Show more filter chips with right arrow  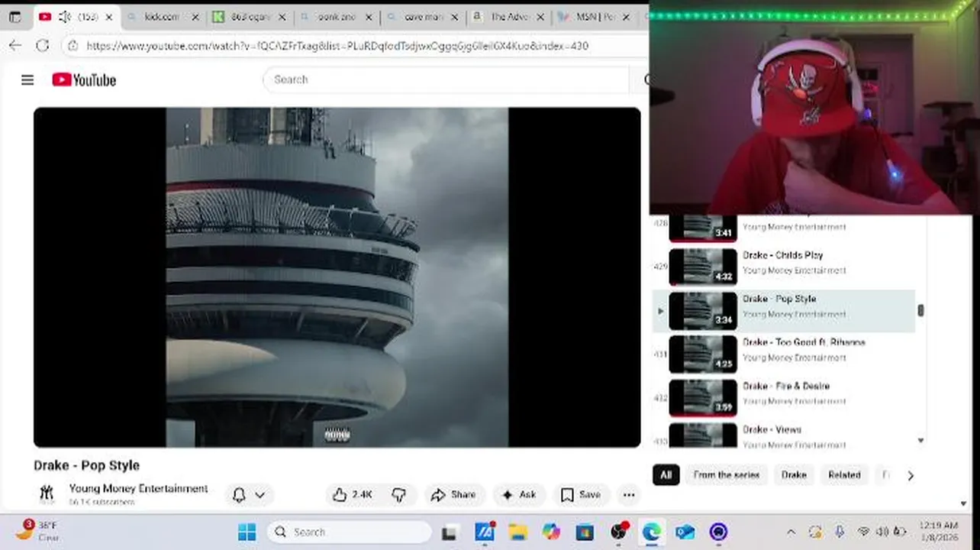tap(911, 475)
